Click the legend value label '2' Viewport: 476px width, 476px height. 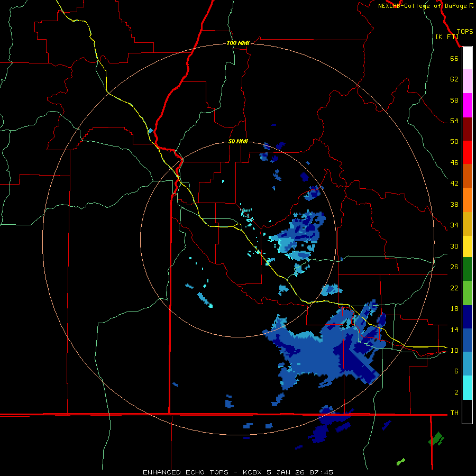[456, 392]
